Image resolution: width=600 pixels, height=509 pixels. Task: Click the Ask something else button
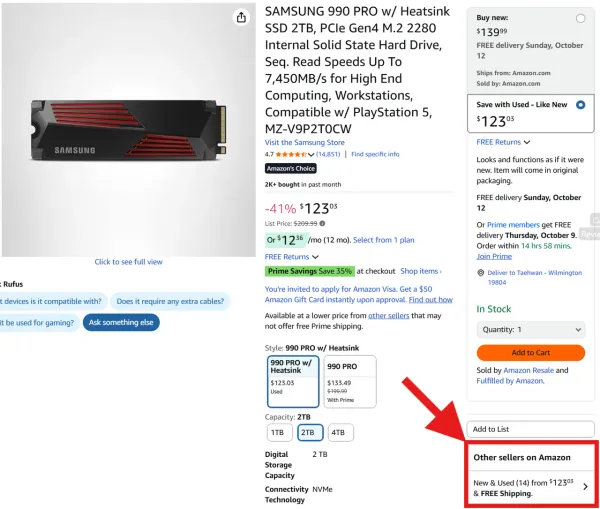click(x=121, y=322)
